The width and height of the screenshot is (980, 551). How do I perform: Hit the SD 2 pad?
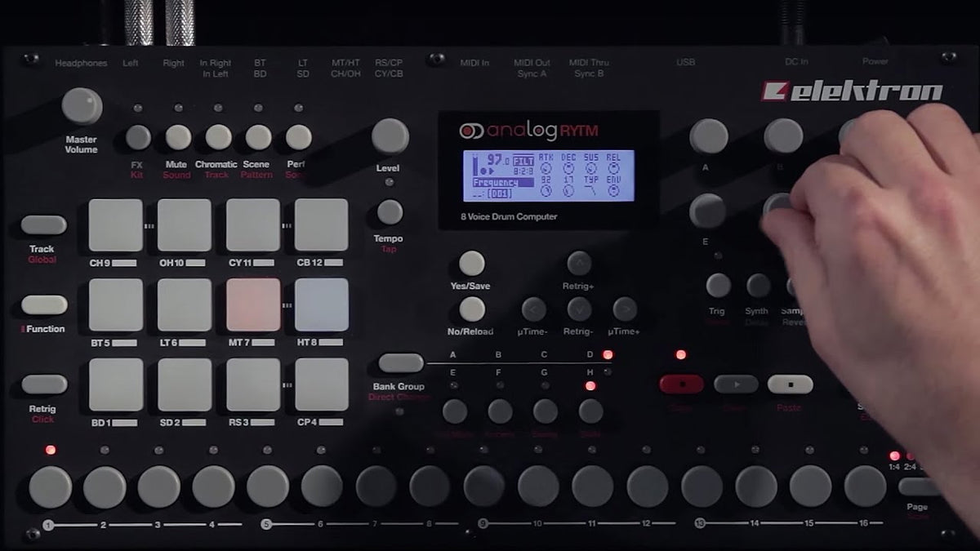pos(185,384)
